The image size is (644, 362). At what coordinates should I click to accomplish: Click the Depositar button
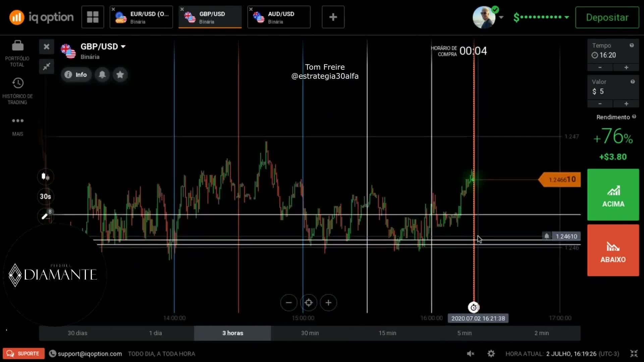(607, 17)
